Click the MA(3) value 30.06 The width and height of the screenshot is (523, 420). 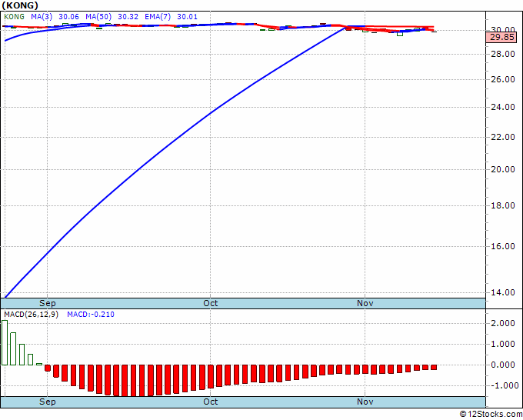[68, 17]
